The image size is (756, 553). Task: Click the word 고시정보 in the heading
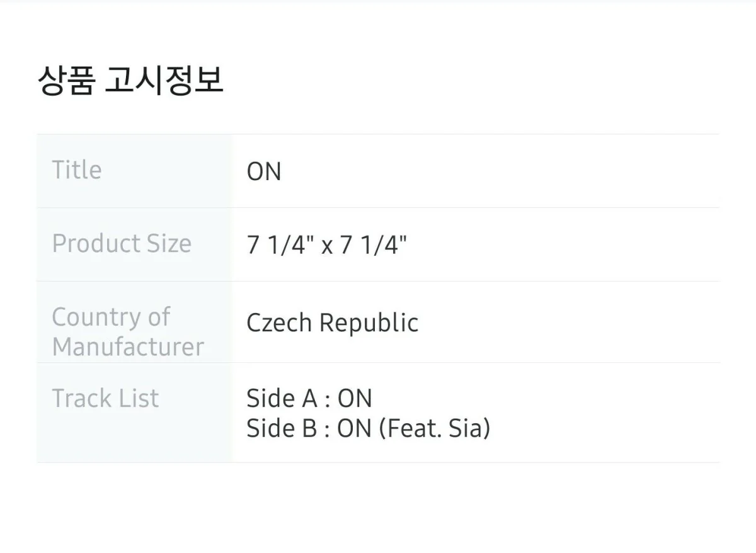tap(164, 81)
